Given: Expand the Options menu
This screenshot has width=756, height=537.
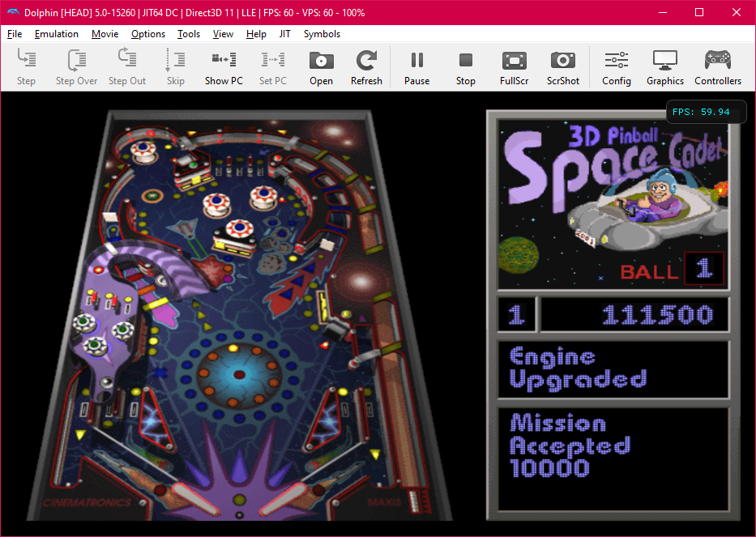Looking at the screenshot, I should coord(148,34).
